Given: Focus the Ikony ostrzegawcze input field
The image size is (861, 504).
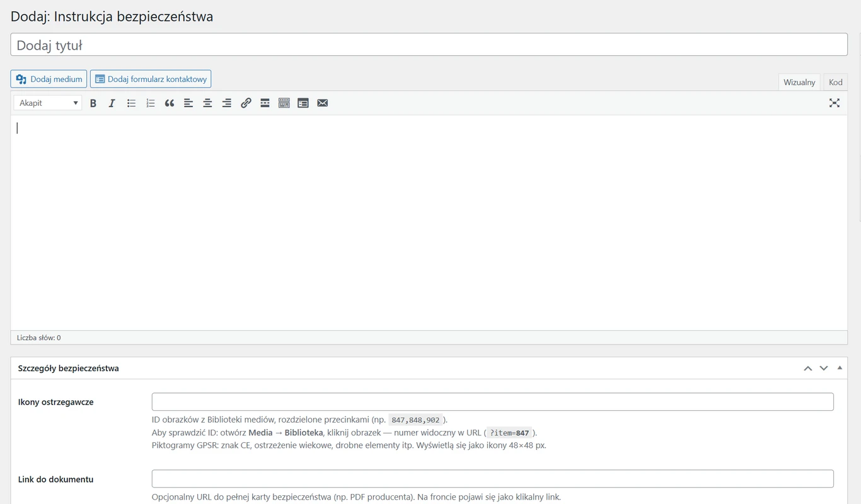Looking at the screenshot, I should point(492,402).
